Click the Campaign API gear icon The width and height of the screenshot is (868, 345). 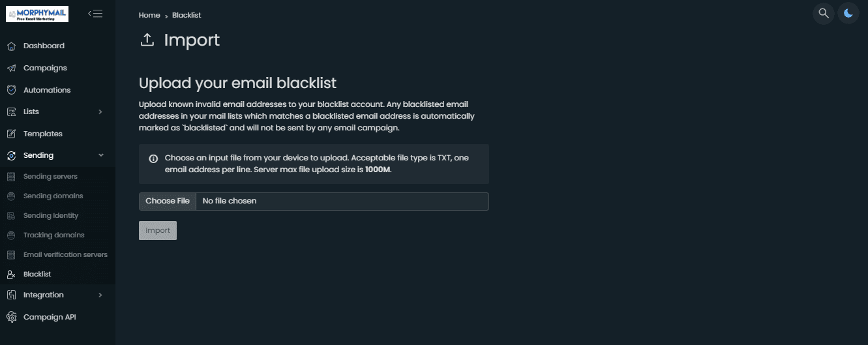tap(11, 317)
